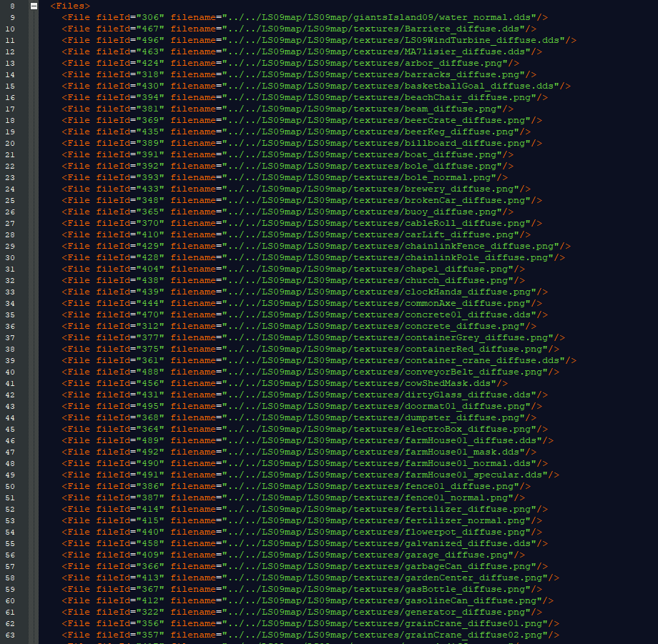658x644 pixels.
Task: Select line number 25 in the margin
Action: 11,200
